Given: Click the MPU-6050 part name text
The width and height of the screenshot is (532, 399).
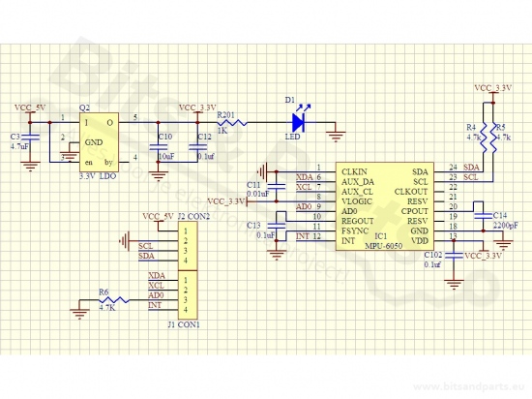Looking at the screenshot, I should pos(384,246).
